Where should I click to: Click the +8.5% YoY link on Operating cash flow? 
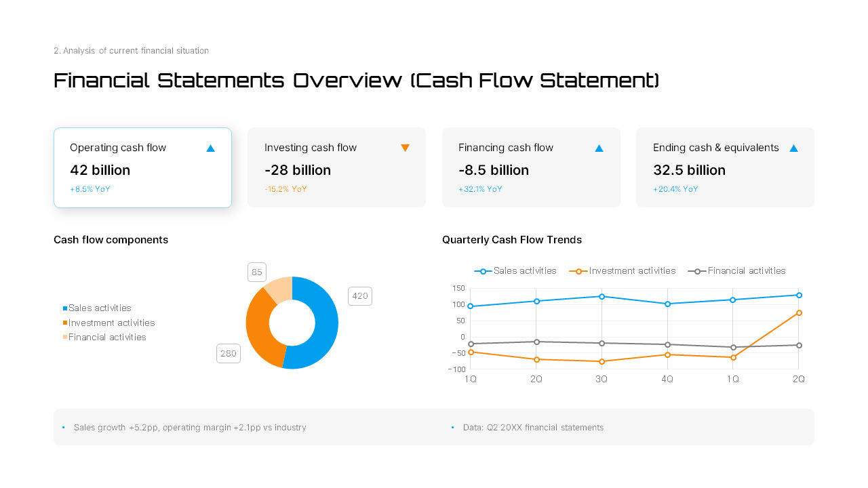click(90, 189)
